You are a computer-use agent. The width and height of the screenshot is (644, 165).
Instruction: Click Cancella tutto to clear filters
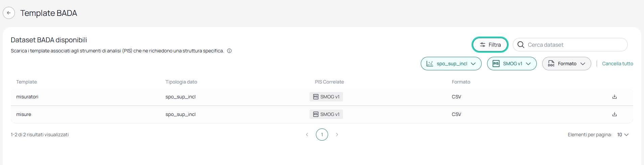coord(618,64)
